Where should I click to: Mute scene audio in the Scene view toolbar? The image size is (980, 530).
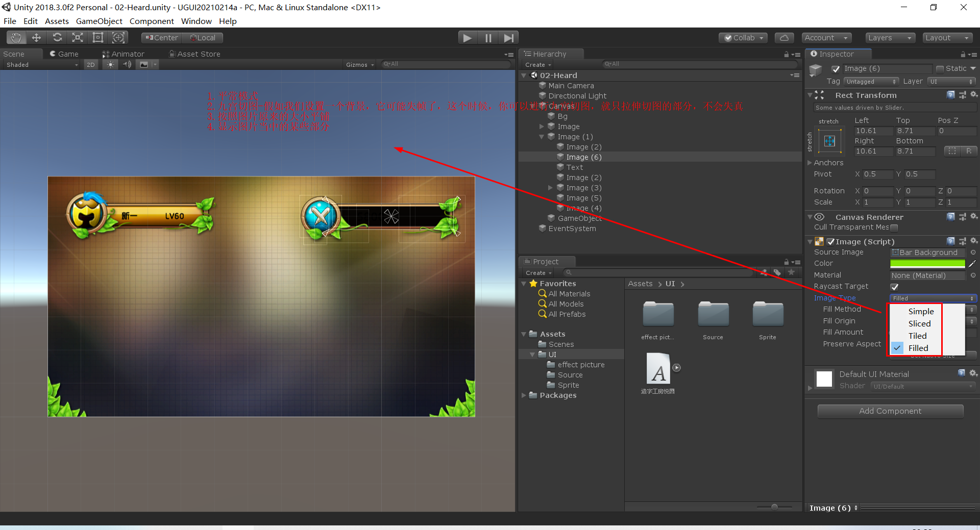click(x=127, y=64)
